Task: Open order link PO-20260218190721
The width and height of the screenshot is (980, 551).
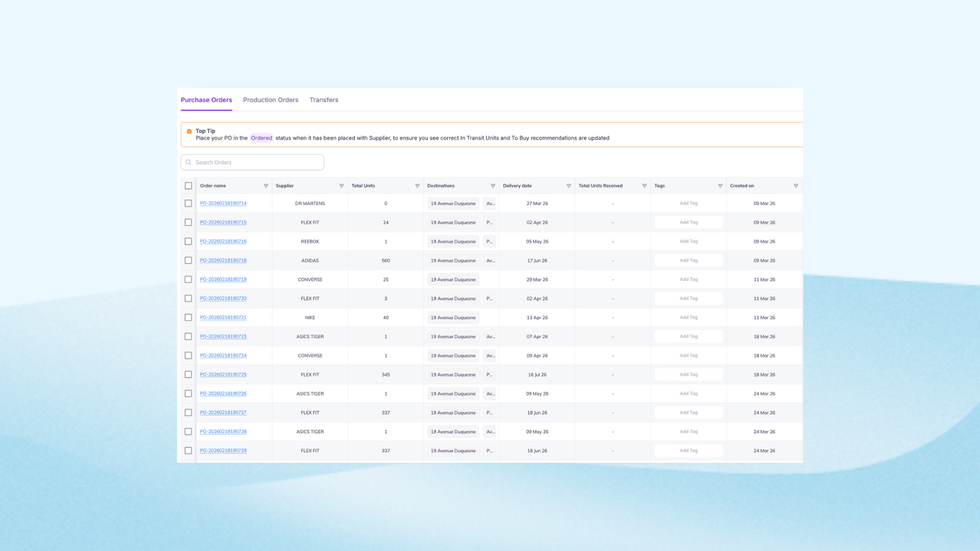Action: pos(223,317)
